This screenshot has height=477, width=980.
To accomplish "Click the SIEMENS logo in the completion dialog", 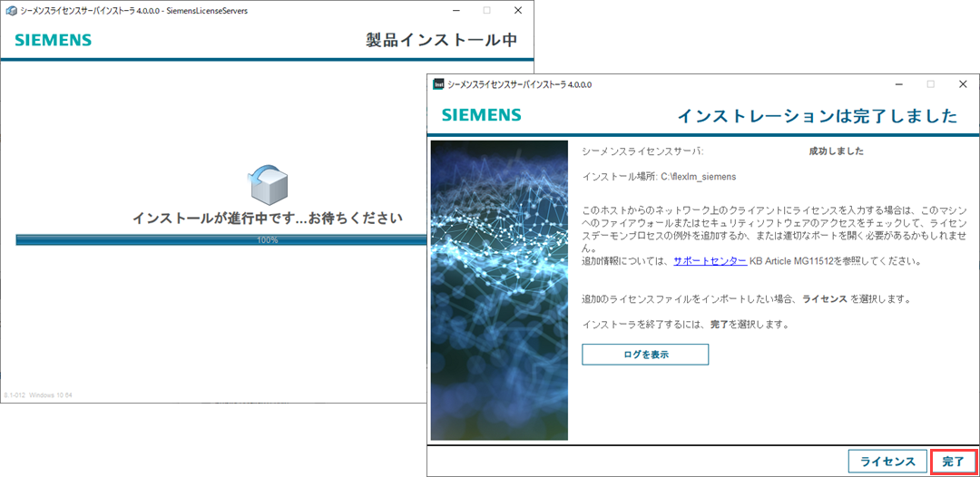I will (481, 115).
